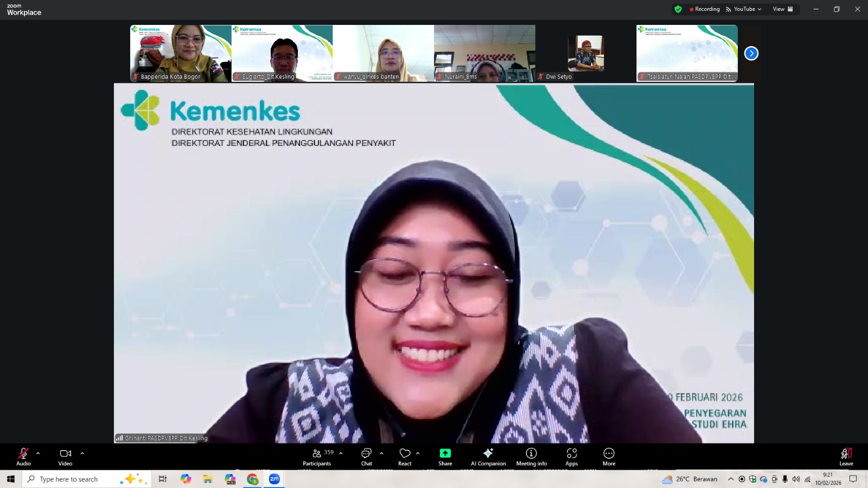
Task: Leave the meeting
Action: pyautogui.click(x=846, y=456)
